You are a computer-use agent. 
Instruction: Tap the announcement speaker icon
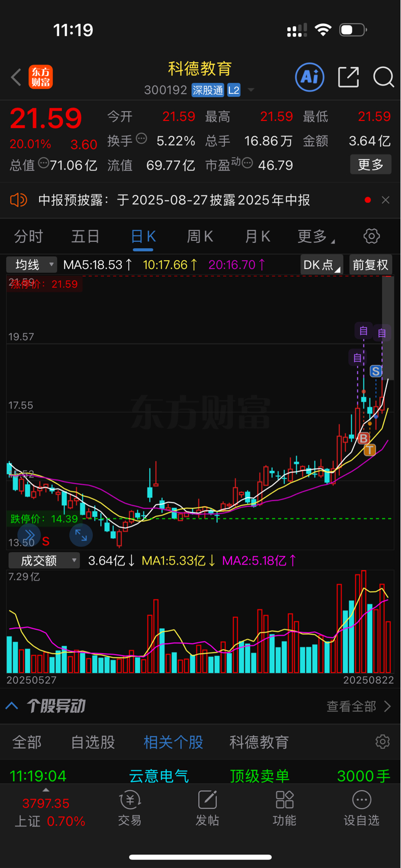coord(19,200)
